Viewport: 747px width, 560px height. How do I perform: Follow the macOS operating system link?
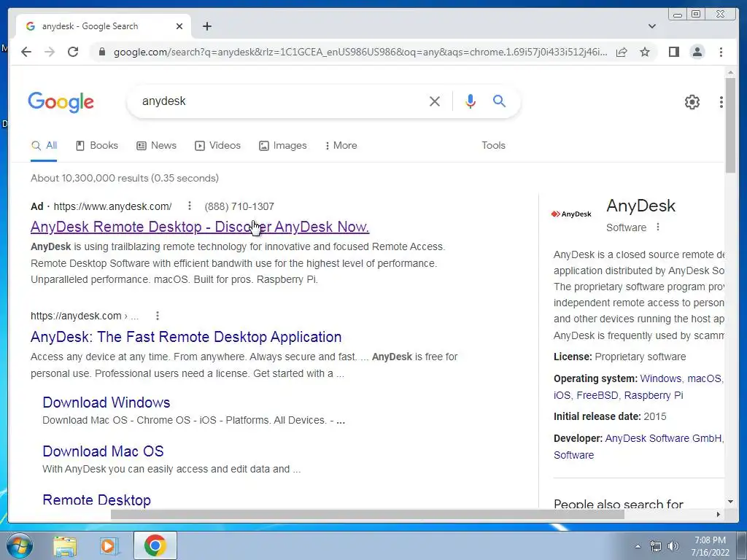704,378
